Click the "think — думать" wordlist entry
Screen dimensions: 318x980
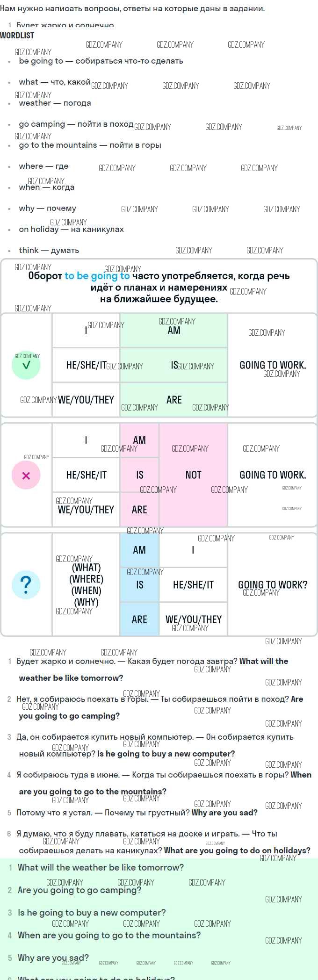click(x=49, y=250)
